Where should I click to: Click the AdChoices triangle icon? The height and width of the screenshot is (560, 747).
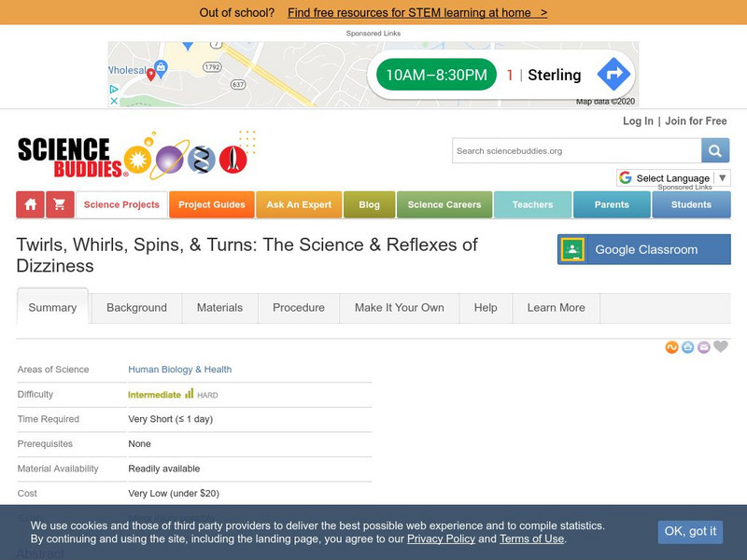coord(114,89)
